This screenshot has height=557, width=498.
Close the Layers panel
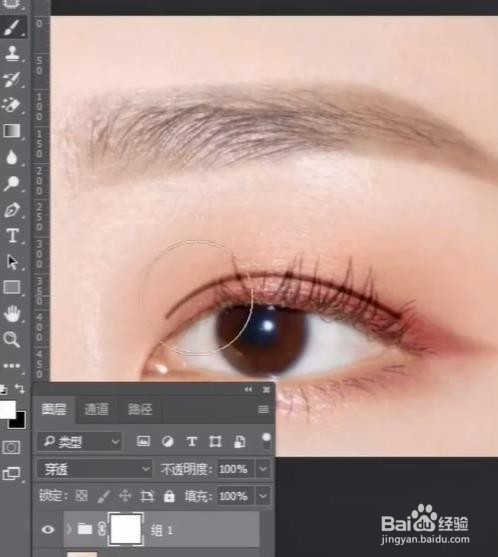[x=266, y=390]
